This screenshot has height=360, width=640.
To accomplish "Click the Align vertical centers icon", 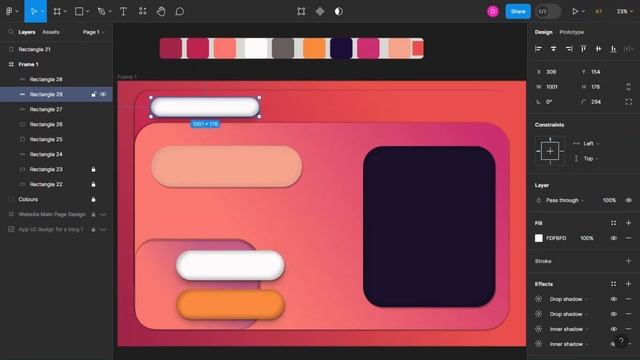I will (598, 49).
